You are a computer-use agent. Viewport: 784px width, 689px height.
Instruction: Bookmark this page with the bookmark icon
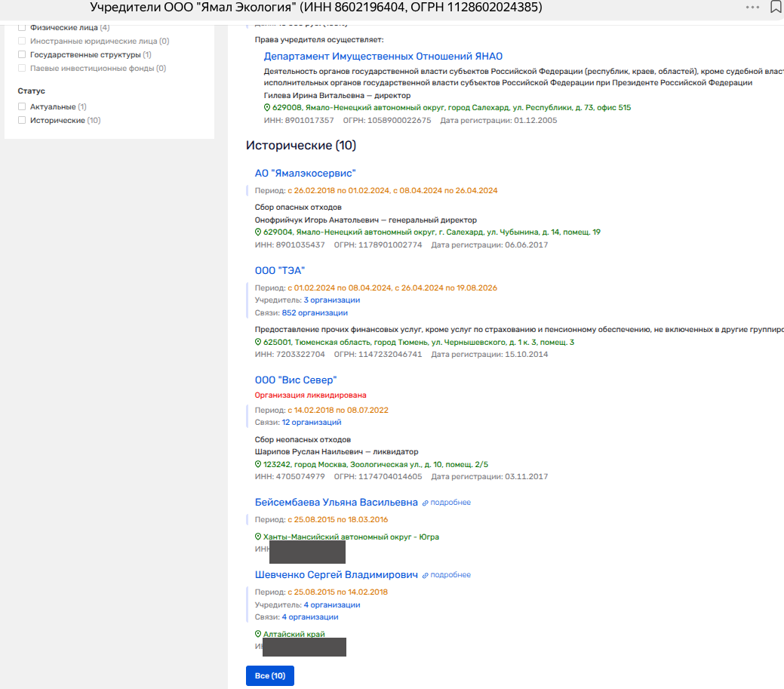776,7
